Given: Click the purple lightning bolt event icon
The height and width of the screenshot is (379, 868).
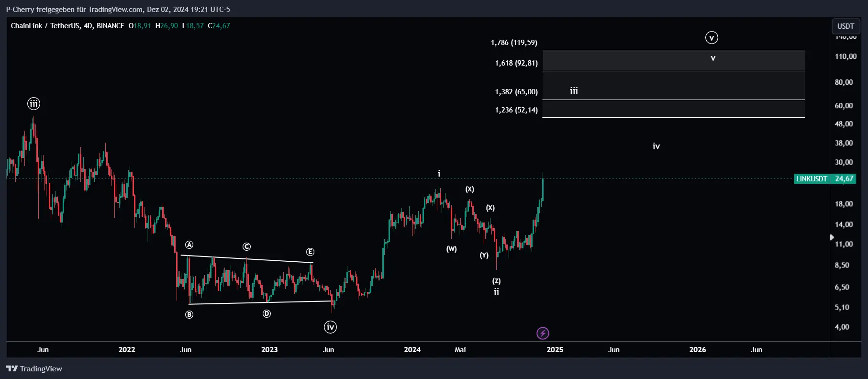Looking at the screenshot, I should pyautogui.click(x=543, y=333).
